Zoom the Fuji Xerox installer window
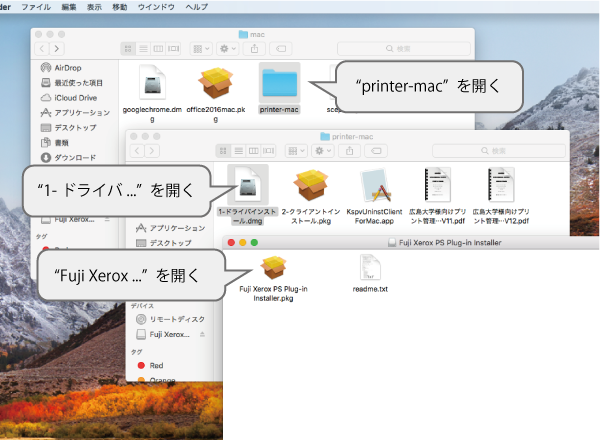This screenshot has height=440, width=600. pos(254,243)
